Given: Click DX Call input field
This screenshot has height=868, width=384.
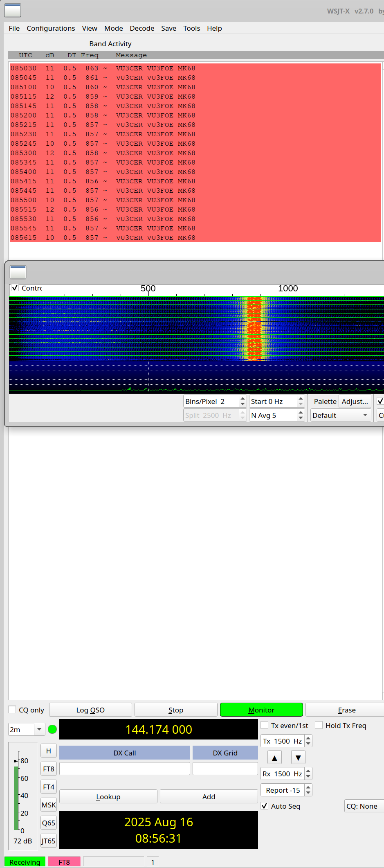Looking at the screenshot, I should [125, 768].
